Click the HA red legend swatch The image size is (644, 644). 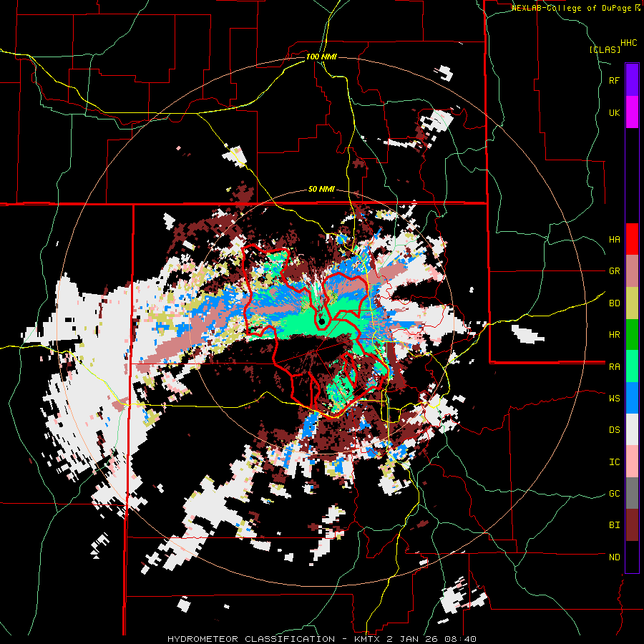click(632, 239)
